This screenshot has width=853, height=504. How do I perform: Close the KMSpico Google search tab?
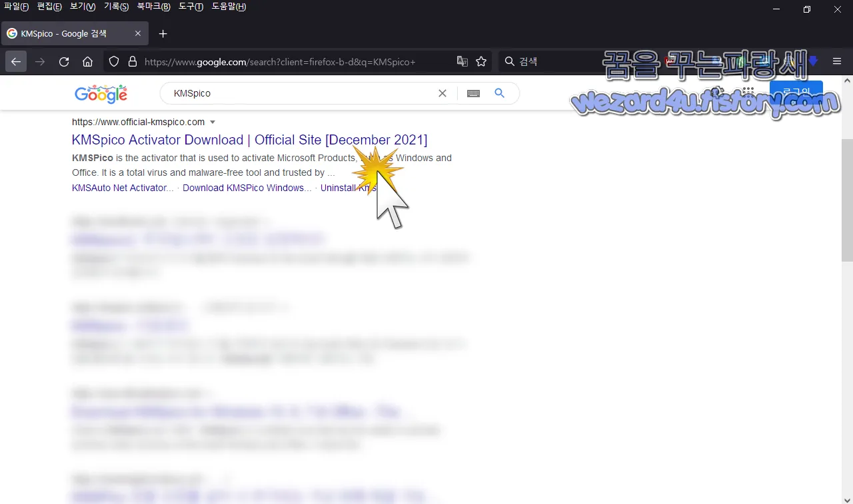[138, 33]
